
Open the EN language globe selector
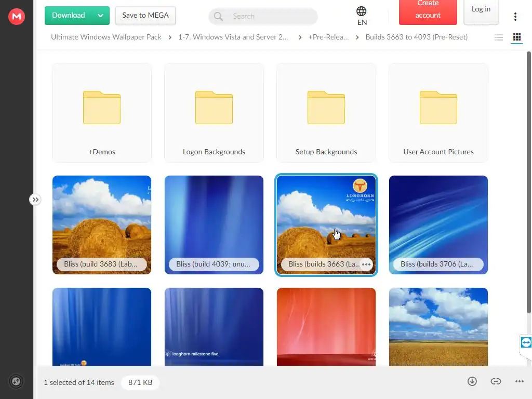[x=362, y=16]
